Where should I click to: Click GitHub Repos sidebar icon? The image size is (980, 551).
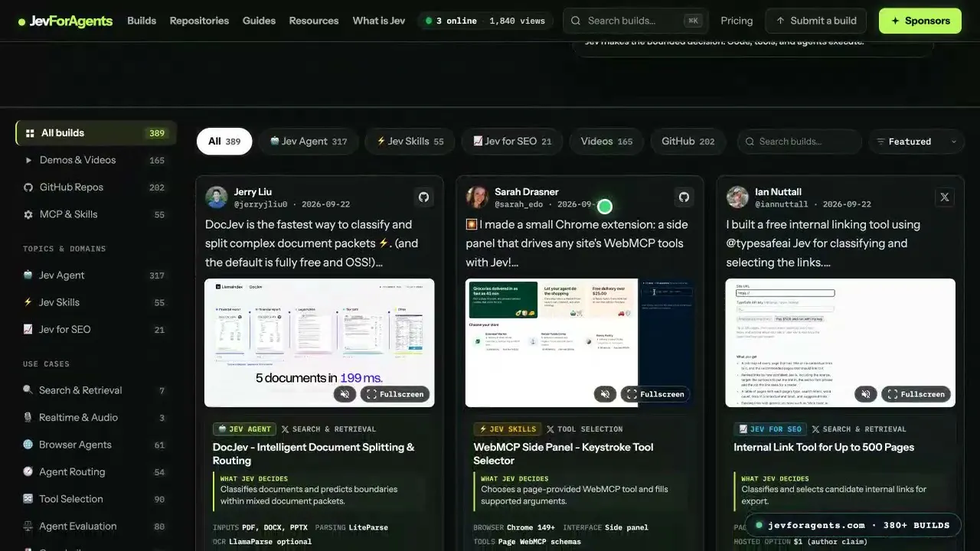(x=28, y=187)
